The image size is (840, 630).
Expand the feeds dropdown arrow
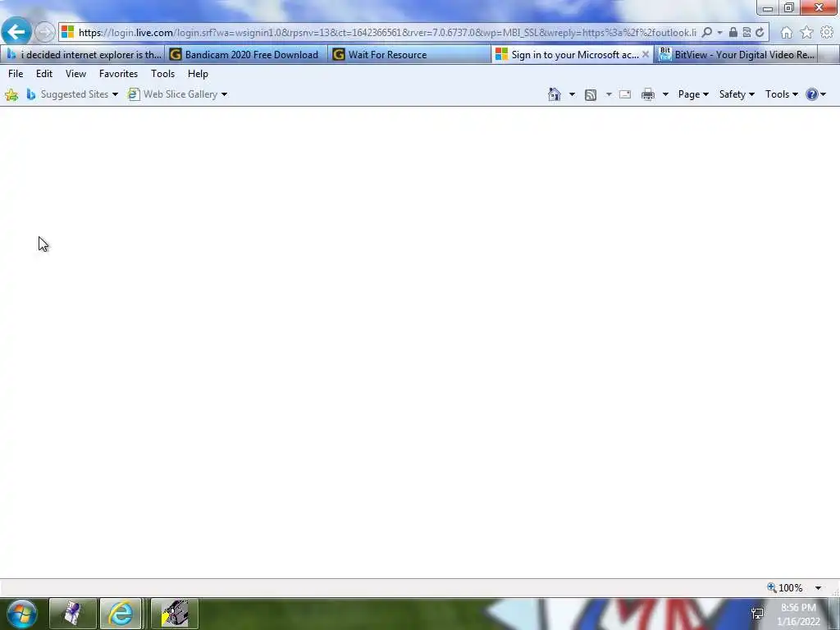[609, 95]
